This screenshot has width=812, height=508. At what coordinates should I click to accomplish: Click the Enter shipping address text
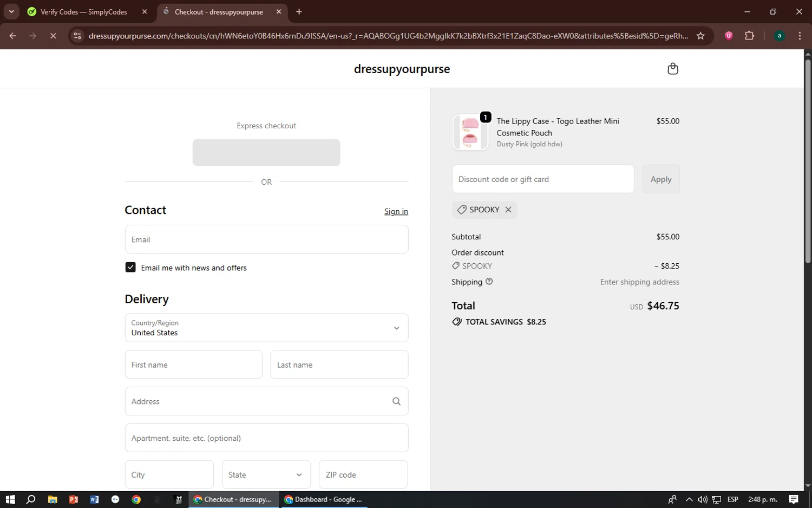point(640,282)
